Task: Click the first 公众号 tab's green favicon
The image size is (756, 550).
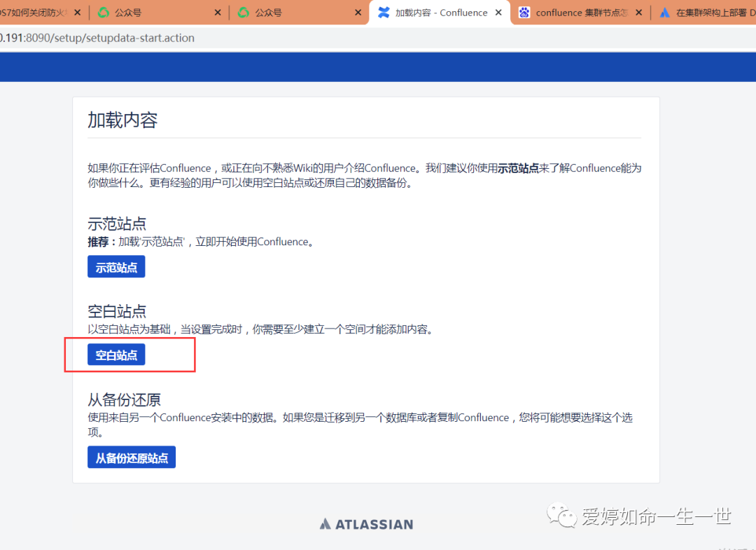Action: click(103, 13)
